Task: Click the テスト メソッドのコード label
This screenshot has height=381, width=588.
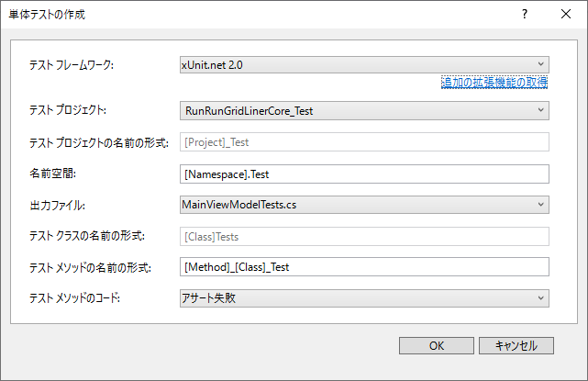Action: click(x=74, y=298)
